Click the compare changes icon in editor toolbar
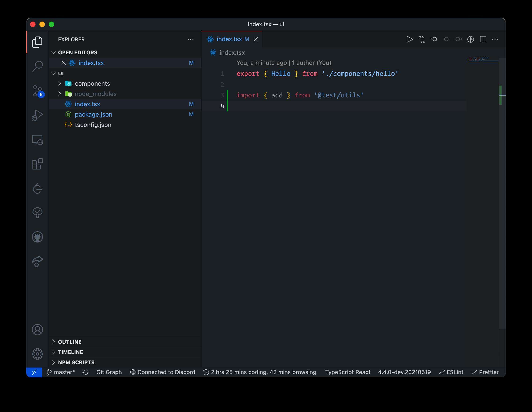Viewport: 532px width, 412px height. pos(422,39)
